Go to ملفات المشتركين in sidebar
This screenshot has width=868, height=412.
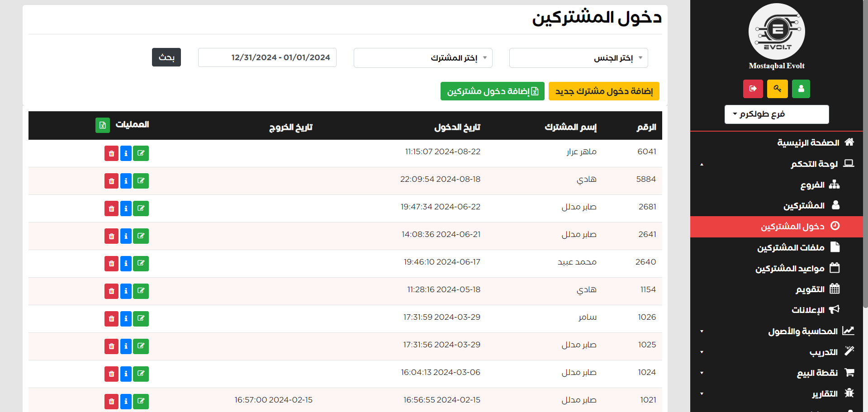click(797, 247)
